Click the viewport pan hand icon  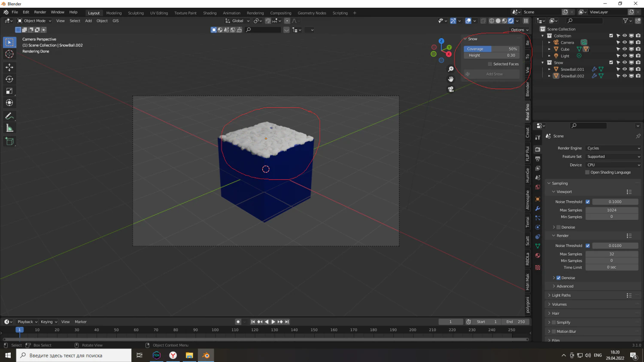[451, 79]
